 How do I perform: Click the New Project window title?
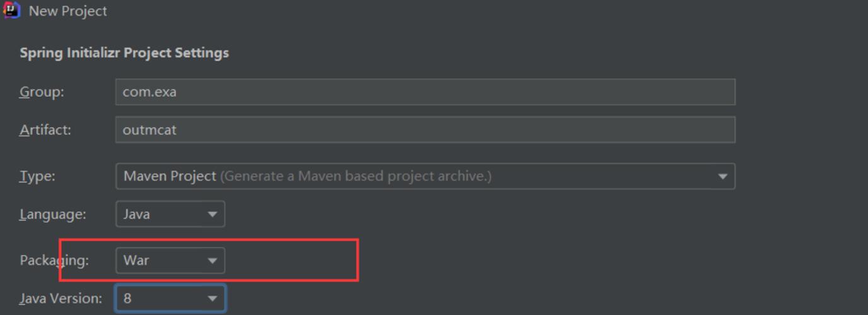coord(68,11)
